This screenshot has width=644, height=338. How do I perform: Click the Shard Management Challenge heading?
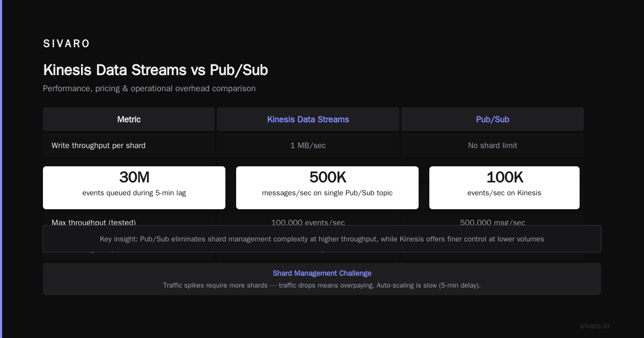point(322,273)
